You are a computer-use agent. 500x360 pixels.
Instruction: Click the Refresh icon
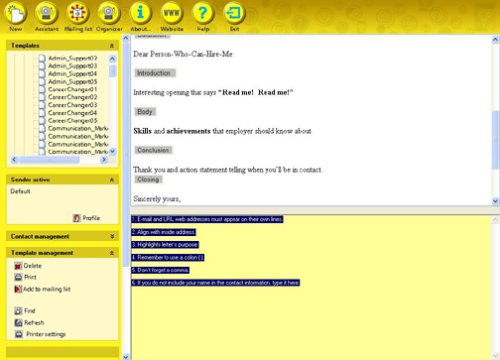pyautogui.click(x=18, y=322)
